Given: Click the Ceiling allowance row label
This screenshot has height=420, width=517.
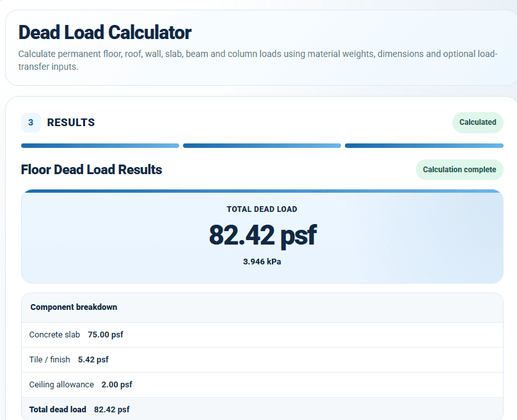Looking at the screenshot, I should (61, 385).
